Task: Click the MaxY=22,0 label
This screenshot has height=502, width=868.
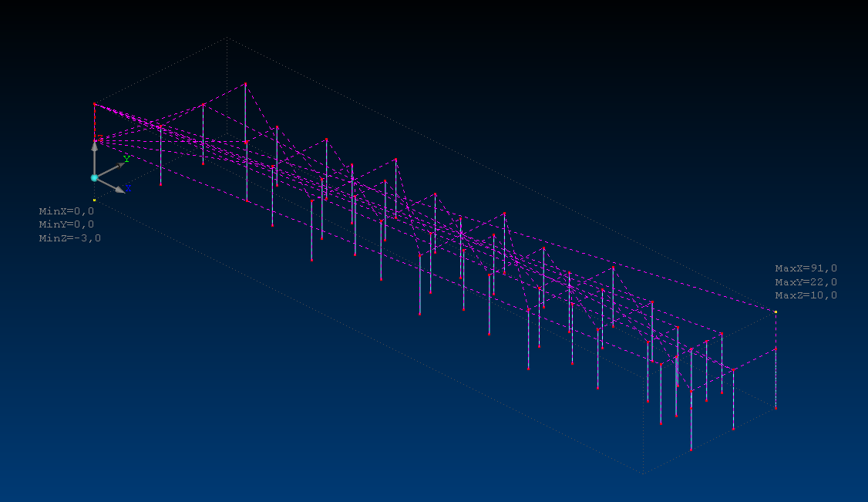Action: click(806, 281)
